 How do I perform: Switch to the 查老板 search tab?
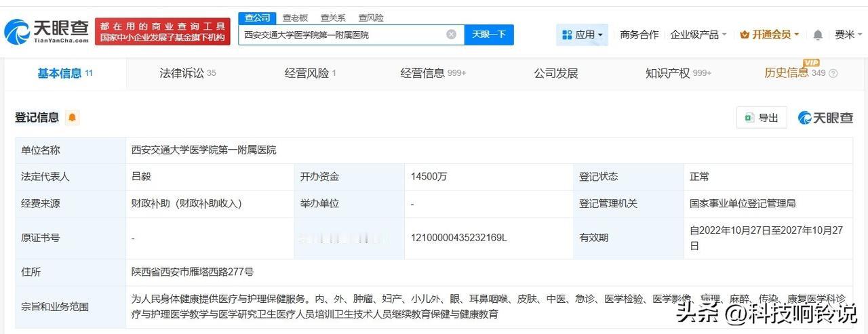click(295, 18)
